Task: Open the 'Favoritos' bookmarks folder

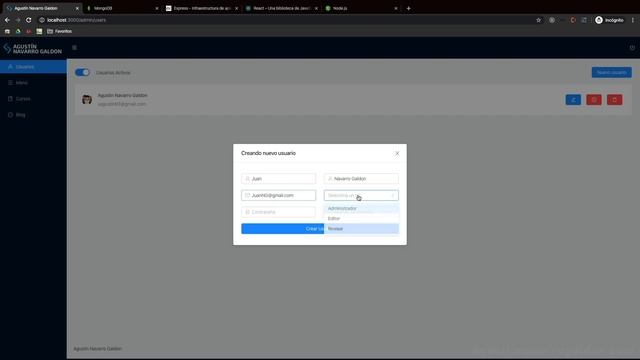Action: 60,31
